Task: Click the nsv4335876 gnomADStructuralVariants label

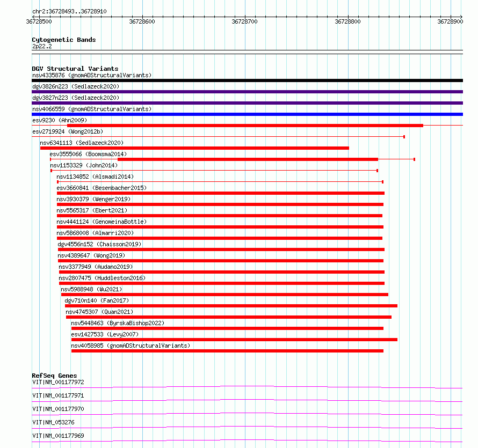Action: tap(92, 75)
